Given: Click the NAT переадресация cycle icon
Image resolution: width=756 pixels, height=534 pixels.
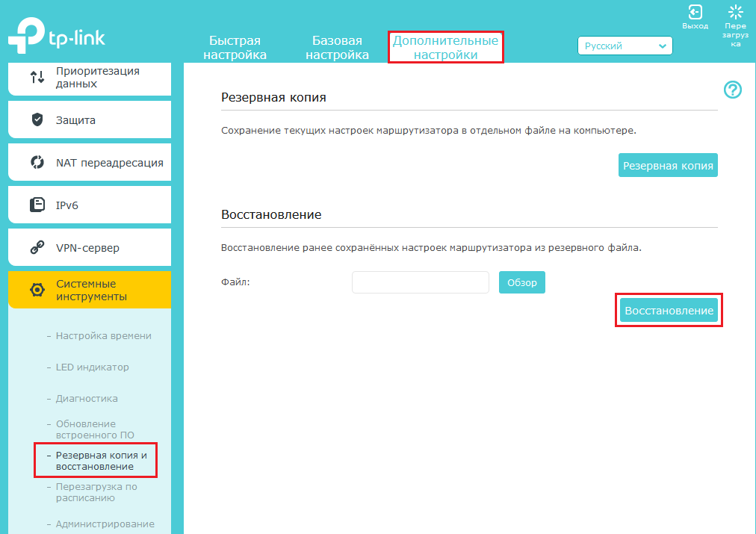Looking at the screenshot, I should pos(37,162).
